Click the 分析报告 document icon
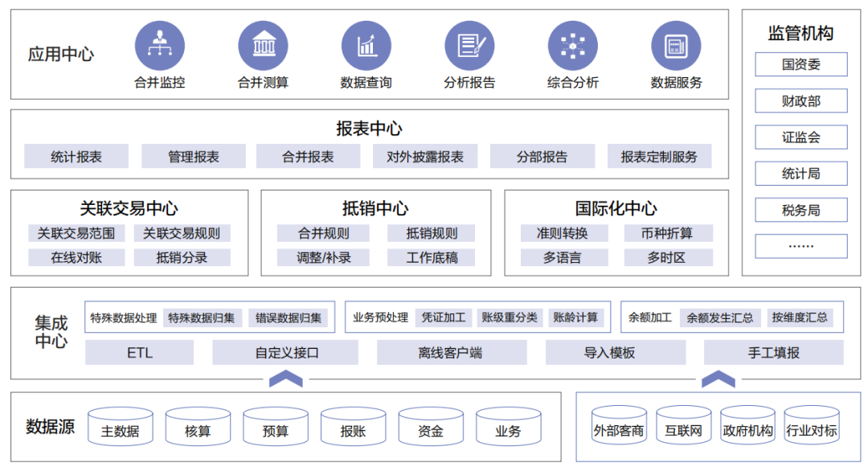Screen dimensions: 868x467 point(469,45)
